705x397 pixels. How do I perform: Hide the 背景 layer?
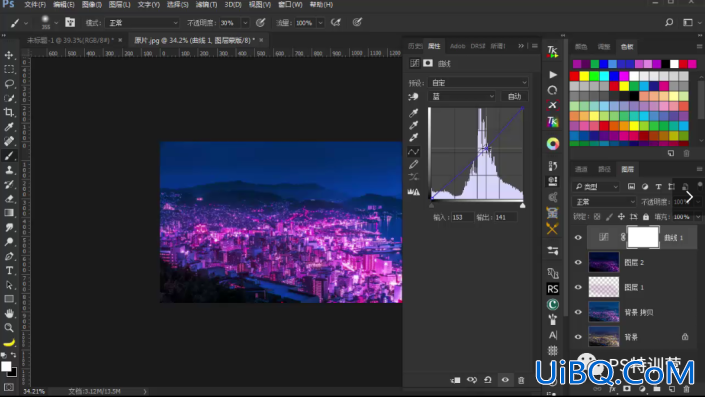pos(578,337)
